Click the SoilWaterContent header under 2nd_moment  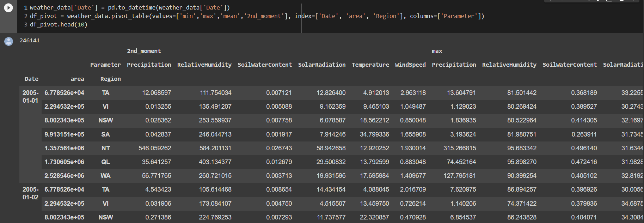pos(265,65)
